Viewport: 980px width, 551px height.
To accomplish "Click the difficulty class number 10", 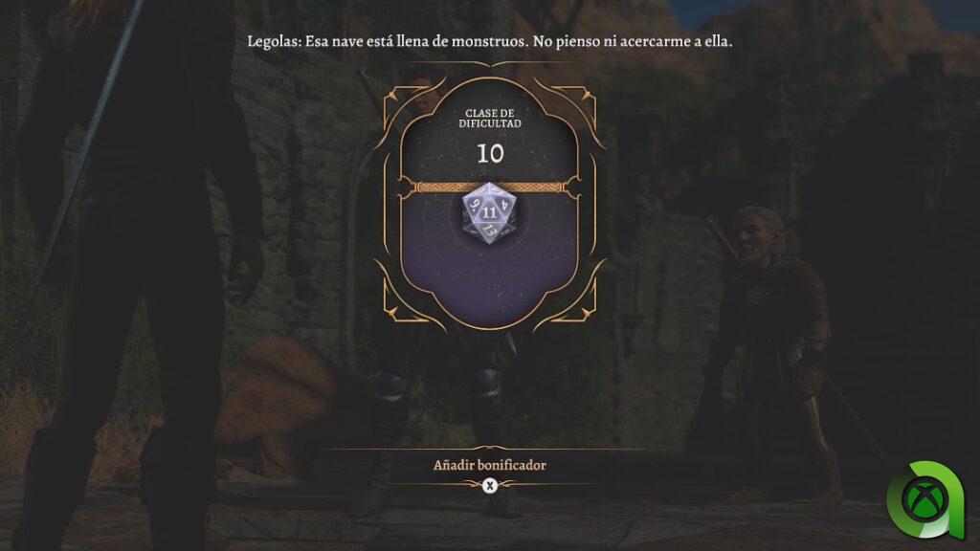I will tap(490, 154).
